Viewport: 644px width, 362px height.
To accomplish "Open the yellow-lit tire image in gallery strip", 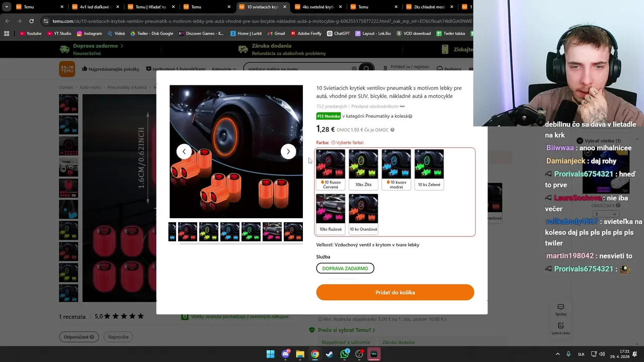I will [x=209, y=232].
